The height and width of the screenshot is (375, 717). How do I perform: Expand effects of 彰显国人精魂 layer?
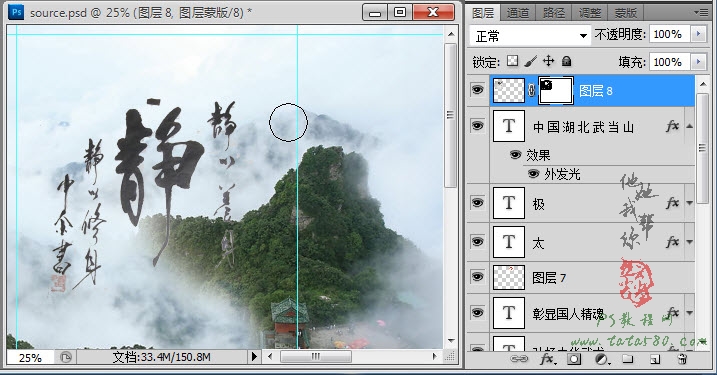pyautogui.click(x=689, y=313)
